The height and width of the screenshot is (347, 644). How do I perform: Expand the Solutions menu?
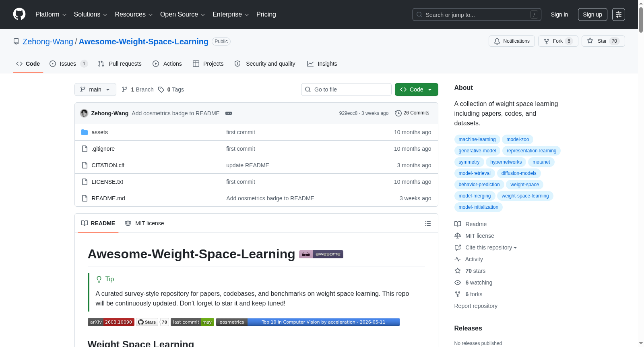(x=91, y=15)
